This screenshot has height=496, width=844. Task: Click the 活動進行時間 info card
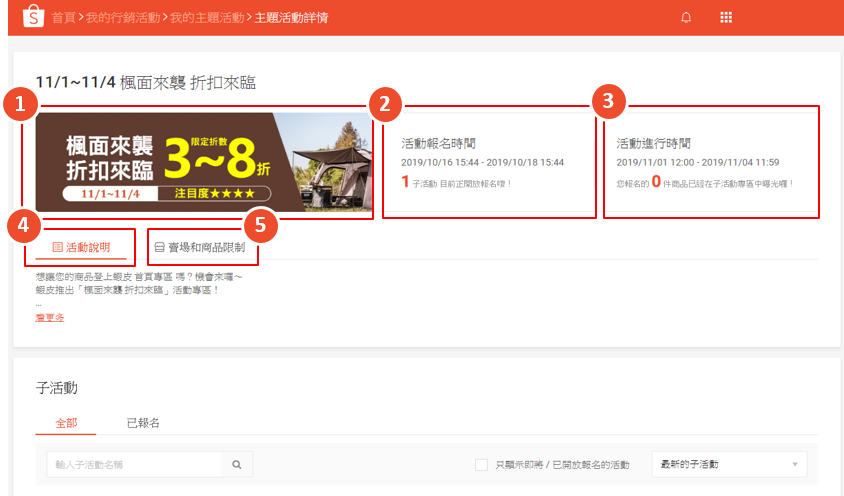click(710, 161)
